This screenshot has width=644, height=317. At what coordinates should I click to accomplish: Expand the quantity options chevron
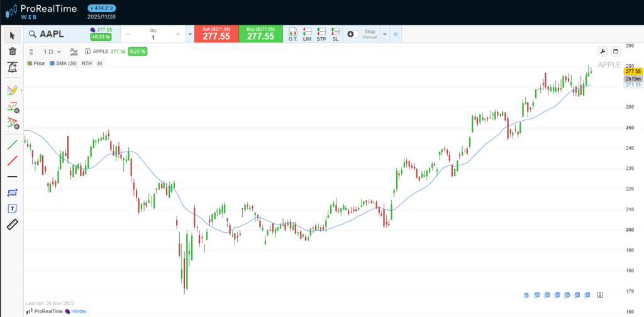tap(189, 34)
